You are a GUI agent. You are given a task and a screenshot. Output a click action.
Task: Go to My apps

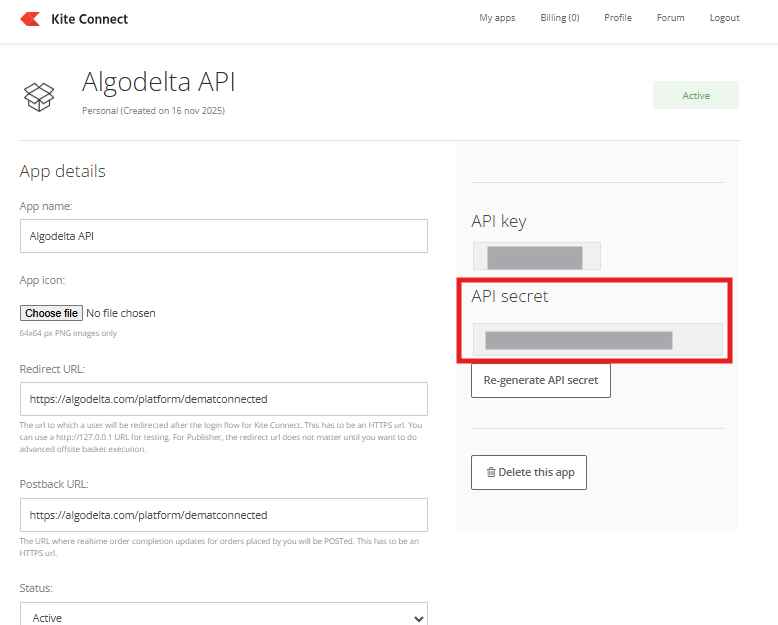tap(497, 18)
